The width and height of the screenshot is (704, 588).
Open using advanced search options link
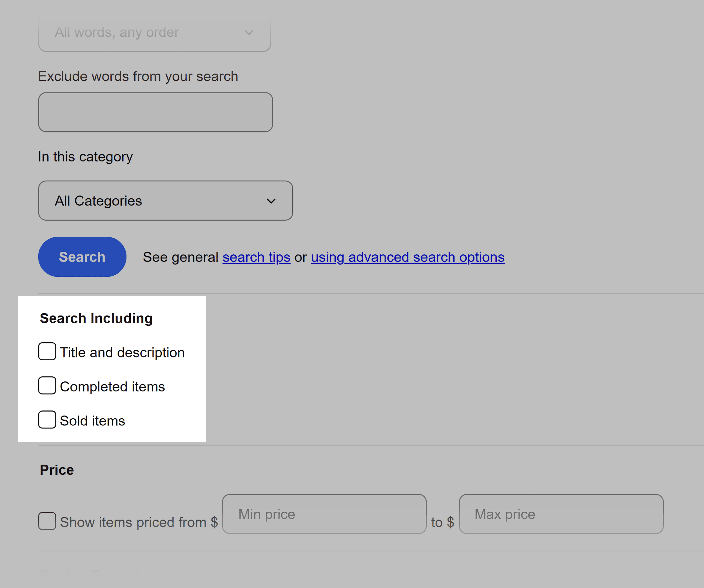coord(408,257)
